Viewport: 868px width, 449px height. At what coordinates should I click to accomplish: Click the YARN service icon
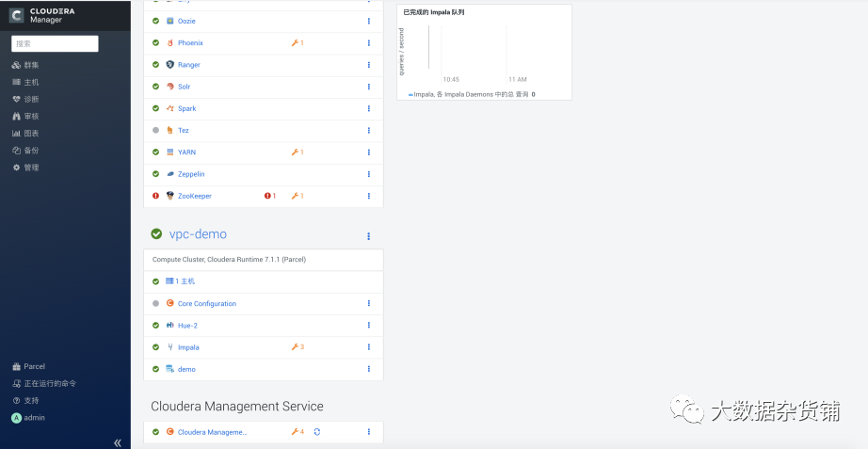click(x=170, y=152)
